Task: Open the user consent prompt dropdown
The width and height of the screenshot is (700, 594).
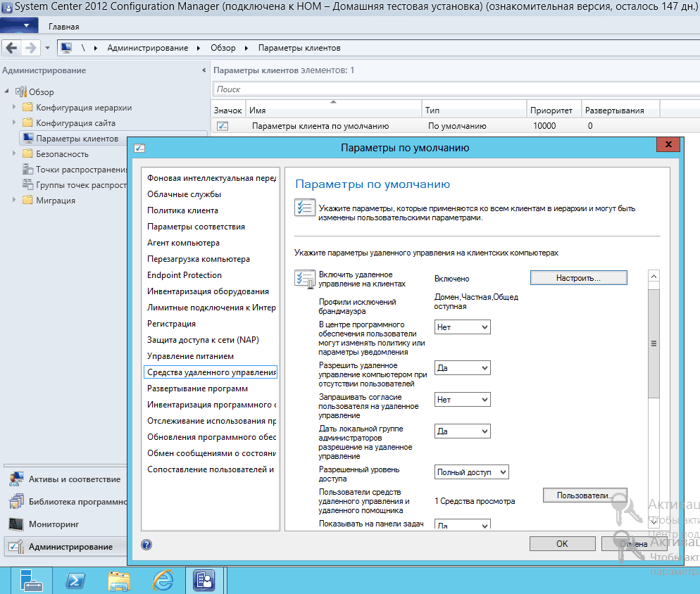Action: 463,400
